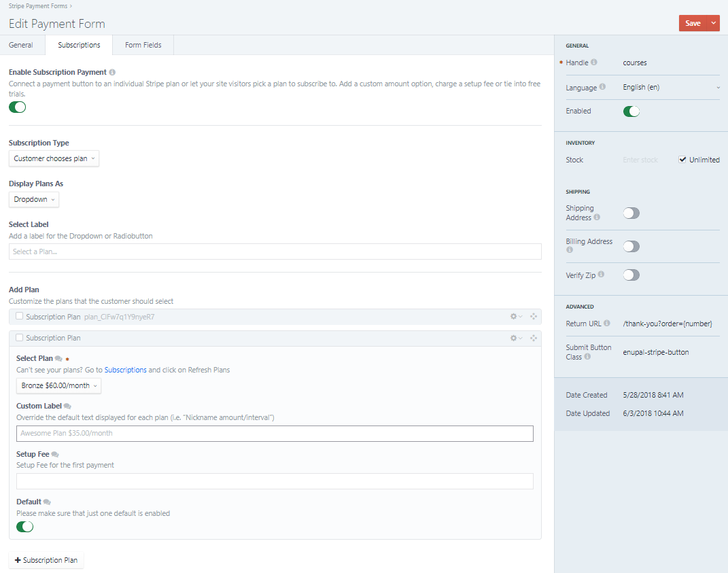
Task: Click move handle of expanded Subscription Plan block
Action: (534, 338)
